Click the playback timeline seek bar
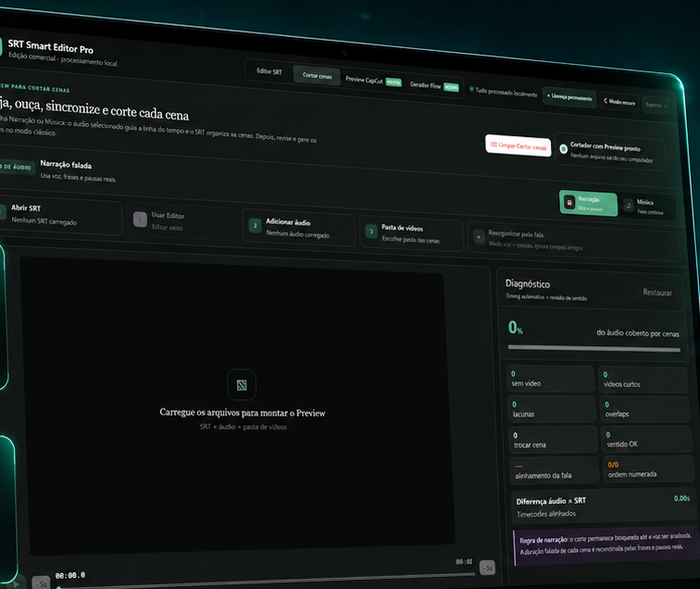Image resolution: width=700 pixels, height=589 pixels. 266,580
